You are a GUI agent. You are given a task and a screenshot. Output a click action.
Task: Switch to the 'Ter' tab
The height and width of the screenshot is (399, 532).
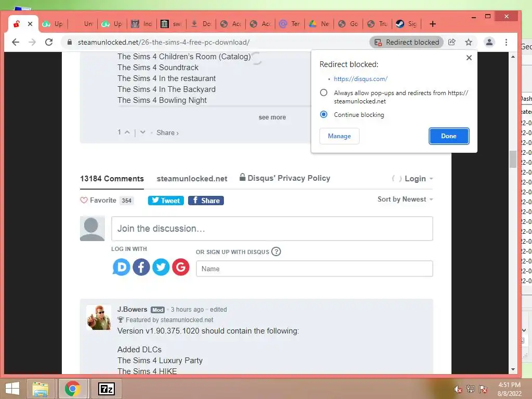[289, 24]
